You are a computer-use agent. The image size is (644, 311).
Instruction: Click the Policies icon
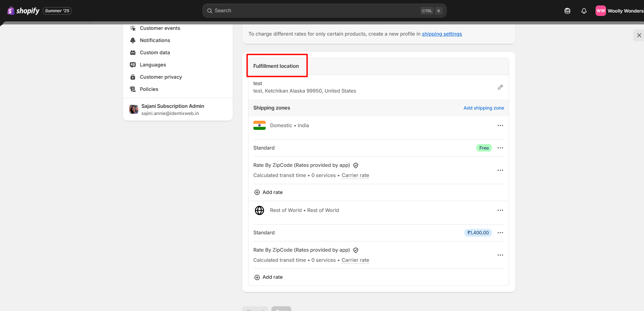pyautogui.click(x=133, y=89)
